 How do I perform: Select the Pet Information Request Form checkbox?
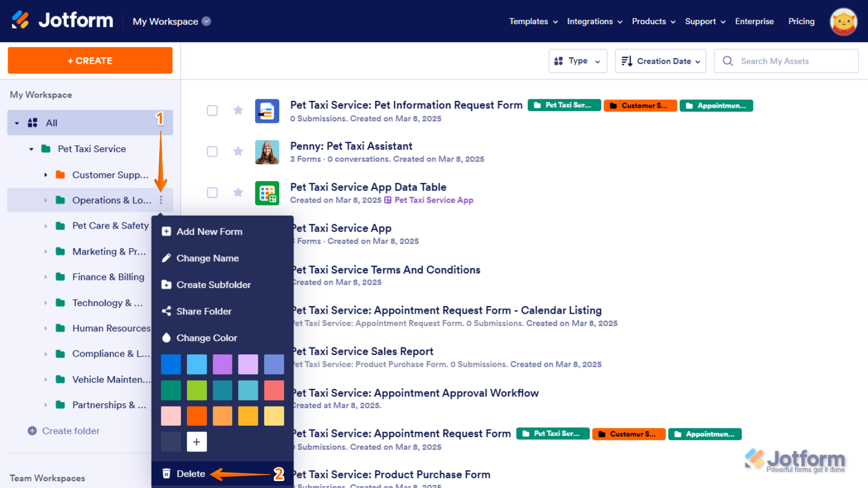212,110
